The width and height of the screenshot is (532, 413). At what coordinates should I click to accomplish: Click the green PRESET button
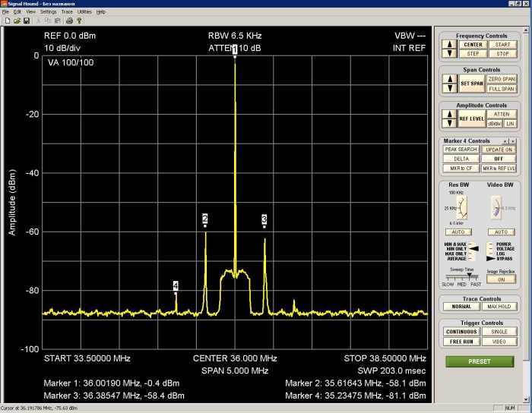[x=480, y=361]
